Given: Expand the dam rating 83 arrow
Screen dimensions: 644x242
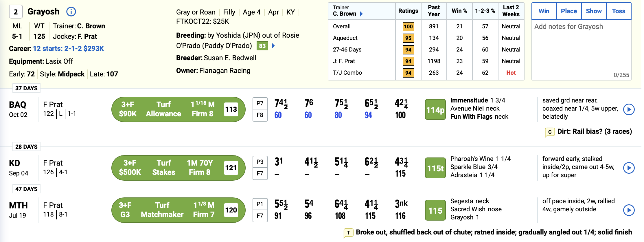Looking at the screenshot, I should 273,46.
